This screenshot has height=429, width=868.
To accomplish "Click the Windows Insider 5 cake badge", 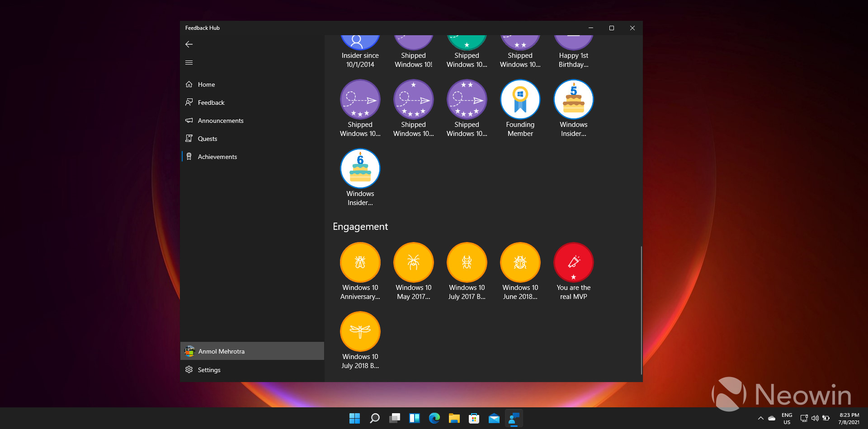I will pos(574,108).
